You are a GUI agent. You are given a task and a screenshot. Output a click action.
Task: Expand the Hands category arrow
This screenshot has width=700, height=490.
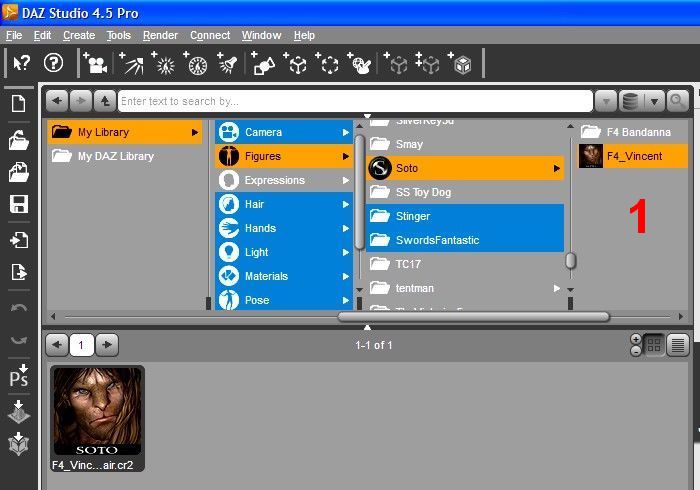click(x=346, y=228)
